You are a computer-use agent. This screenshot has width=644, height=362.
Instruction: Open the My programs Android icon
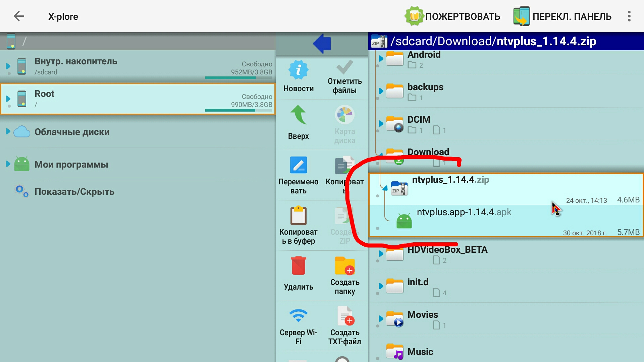(22, 164)
